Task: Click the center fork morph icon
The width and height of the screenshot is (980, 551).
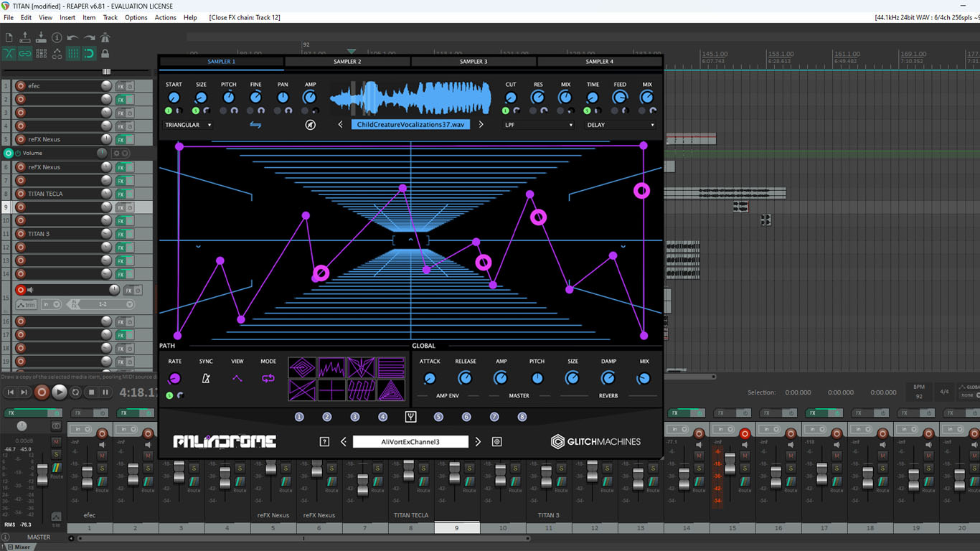Action: (x=410, y=417)
